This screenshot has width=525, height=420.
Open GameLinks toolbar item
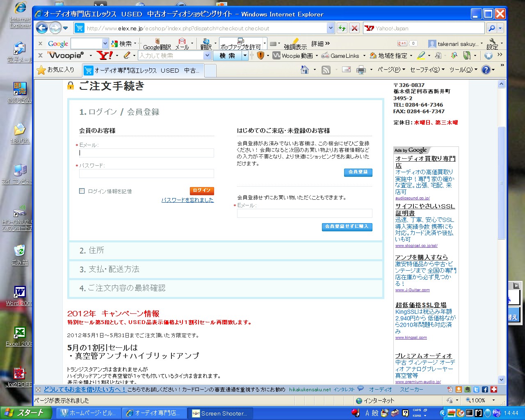[340, 55]
